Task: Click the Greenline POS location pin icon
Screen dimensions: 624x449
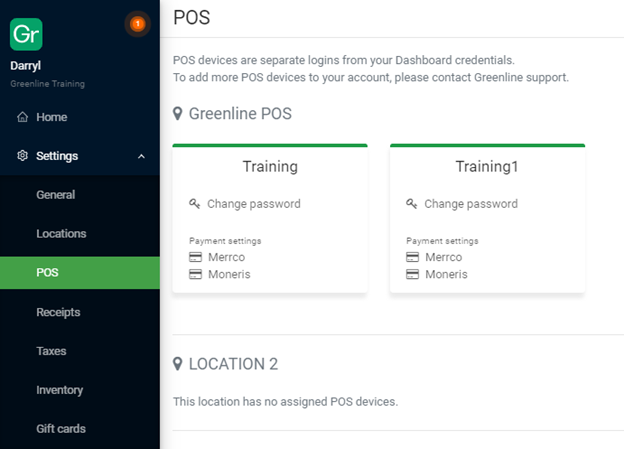Action: (x=178, y=114)
